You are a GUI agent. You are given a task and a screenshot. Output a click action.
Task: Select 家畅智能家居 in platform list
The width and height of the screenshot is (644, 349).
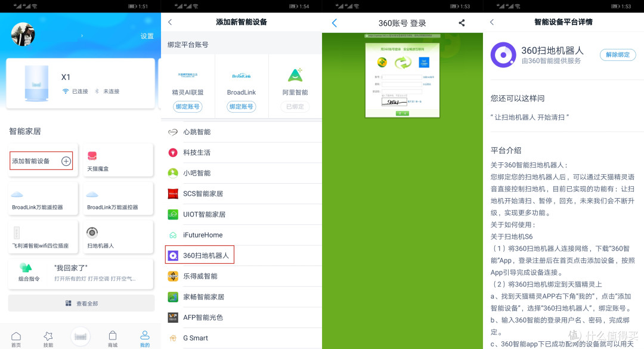coord(241,297)
